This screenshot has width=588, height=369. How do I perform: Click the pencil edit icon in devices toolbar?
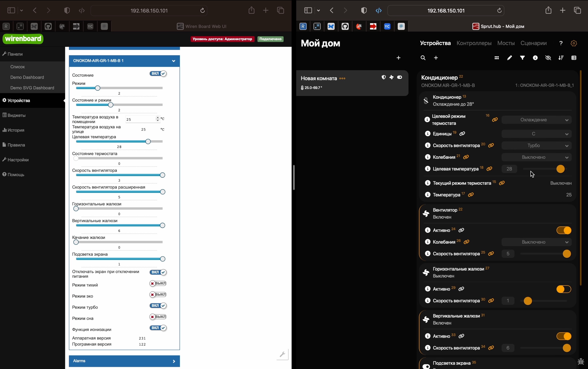pos(510,58)
